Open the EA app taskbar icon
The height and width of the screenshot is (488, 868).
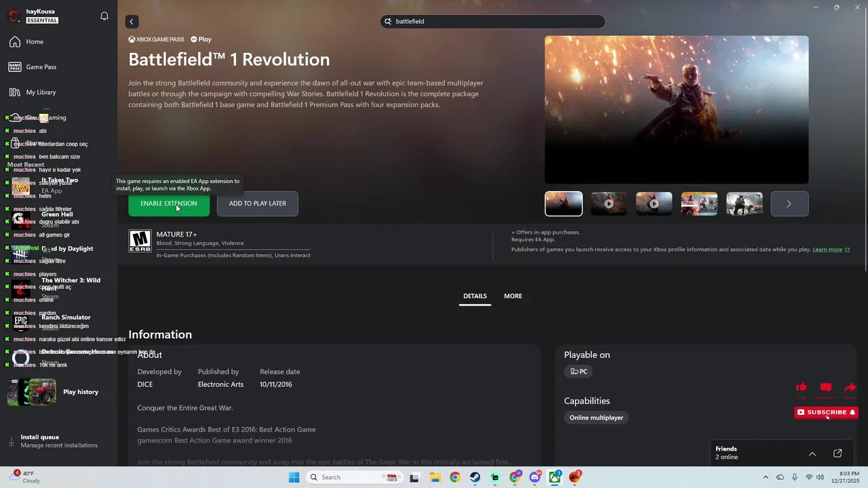(x=576, y=477)
